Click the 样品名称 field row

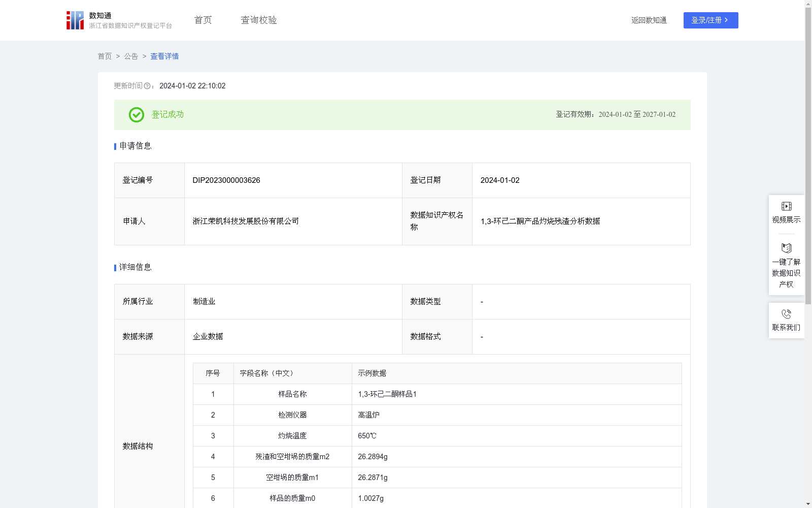(x=437, y=394)
